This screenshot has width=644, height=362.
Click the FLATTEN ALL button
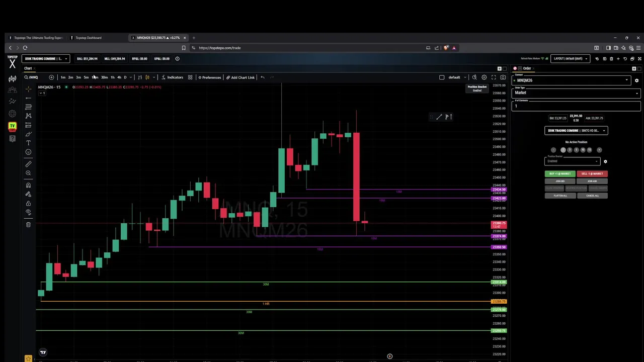point(560,196)
